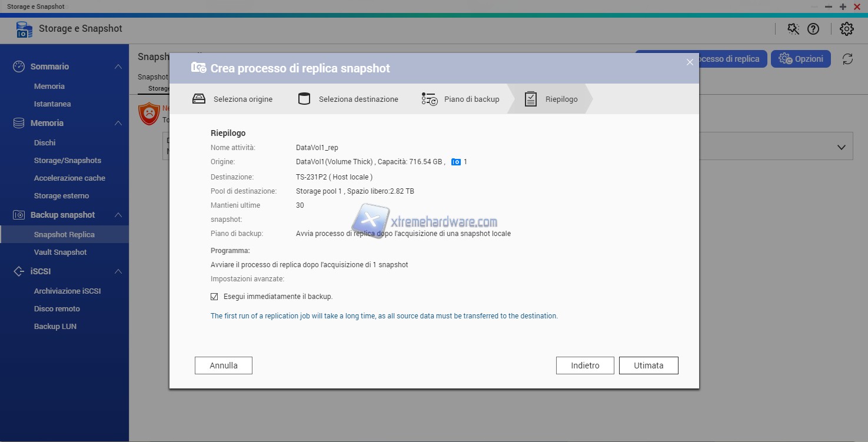Open the settings gear icon
The image size is (868, 442).
pyautogui.click(x=846, y=29)
